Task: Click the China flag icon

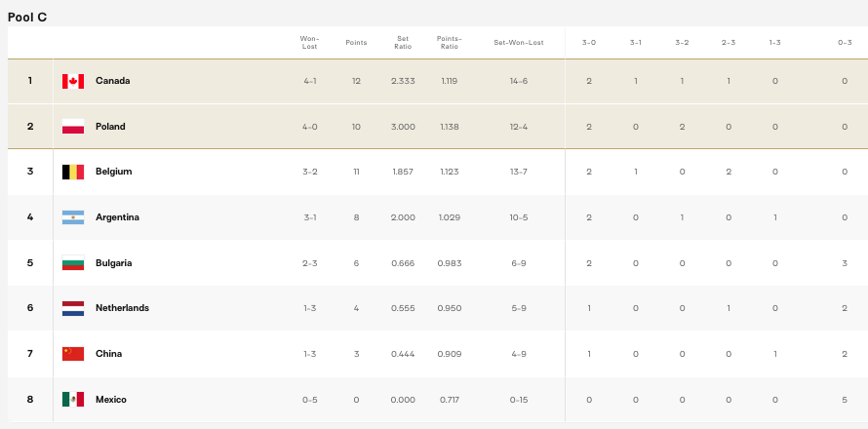Action: (x=73, y=354)
